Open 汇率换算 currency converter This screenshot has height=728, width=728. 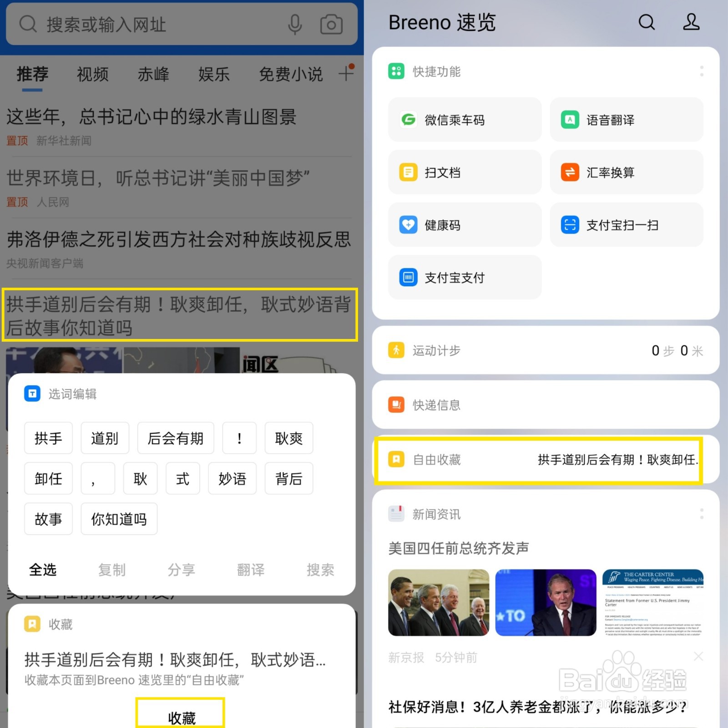point(627,172)
